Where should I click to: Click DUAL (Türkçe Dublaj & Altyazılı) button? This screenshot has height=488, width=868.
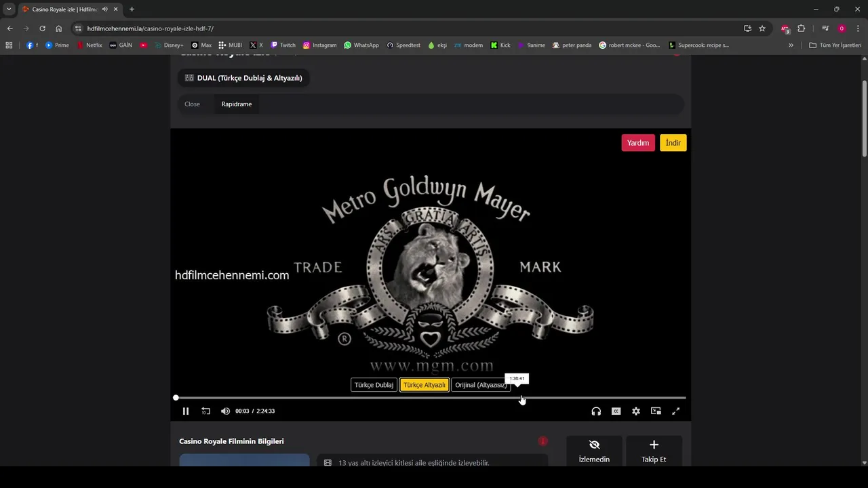pyautogui.click(x=243, y=78)
